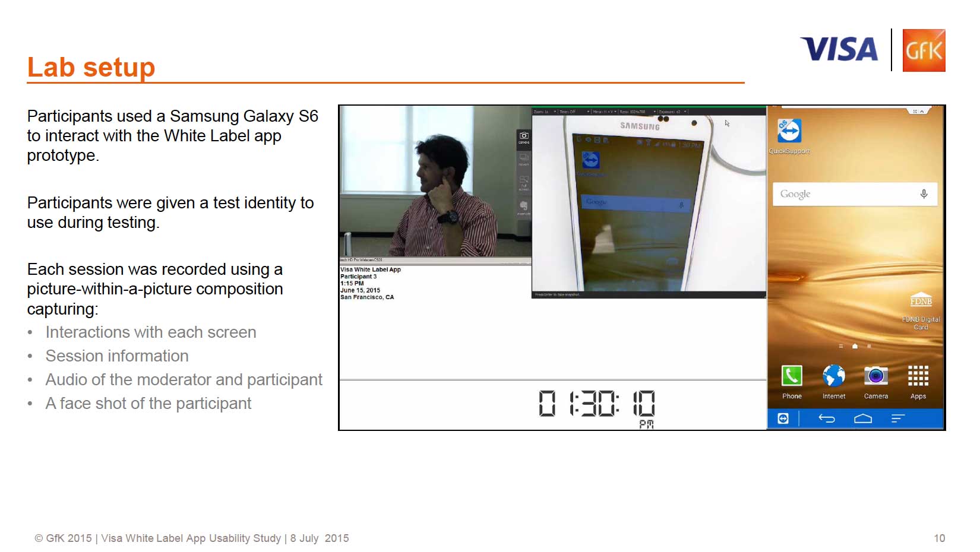Image resolution: width=980 pixels, height=552 pixels.
Task: Collapse the mirror controls using the chevron tab
Action: click(x=921, y=112)
